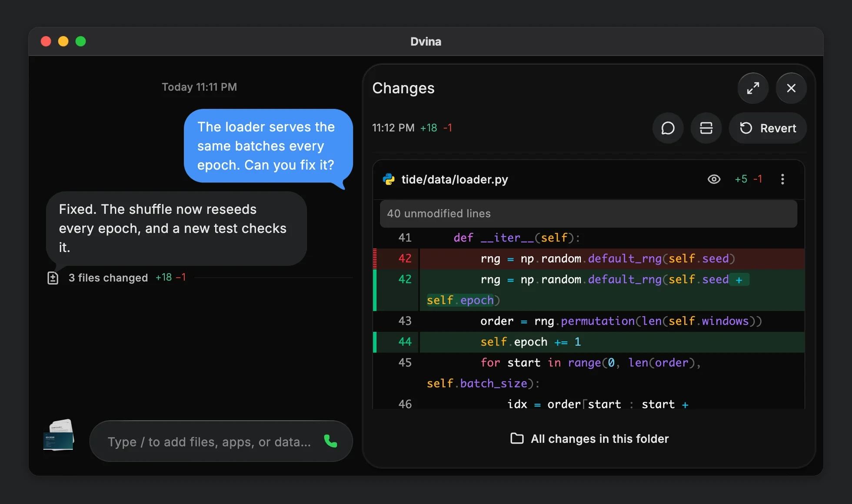The height and width of the screenshot is (504, 852).
Task: Click the 11:12 PM timestamp in Changes
Action: tap(393, 128)
